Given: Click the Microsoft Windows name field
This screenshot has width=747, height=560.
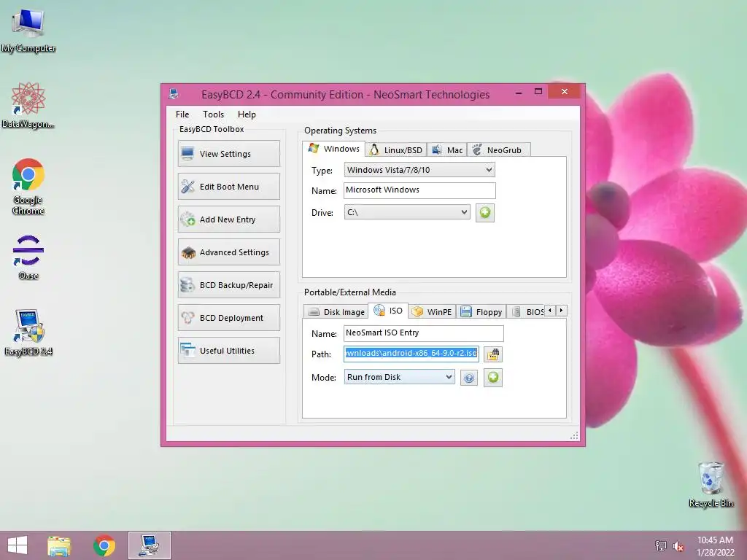Looking at the screenshot, I should click(419, 190).
